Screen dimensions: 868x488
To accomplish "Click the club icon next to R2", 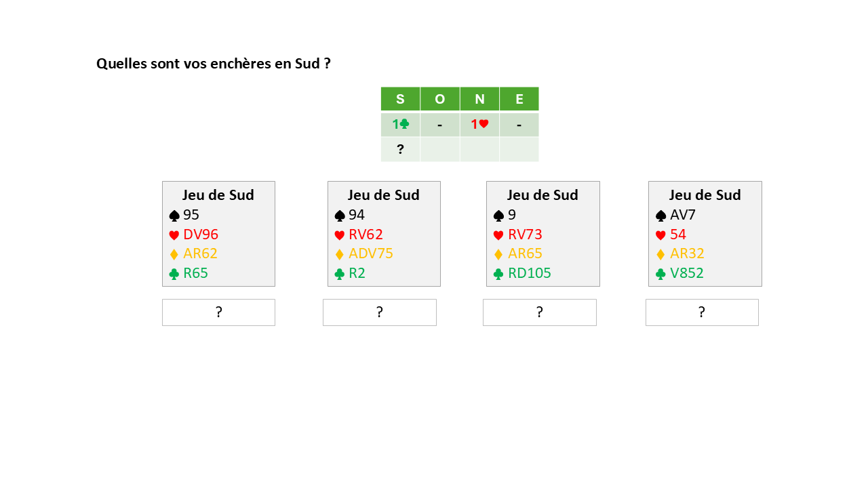I will (340, 274).
